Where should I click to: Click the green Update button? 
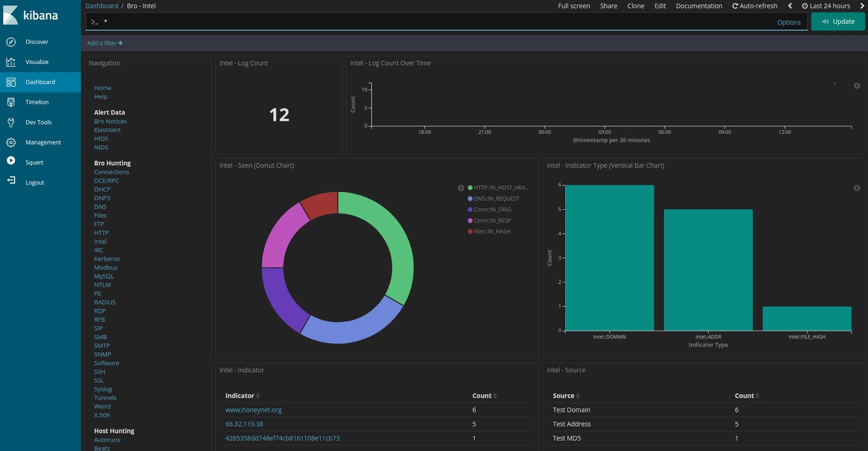pyautogui.click(x=838, y=22)
